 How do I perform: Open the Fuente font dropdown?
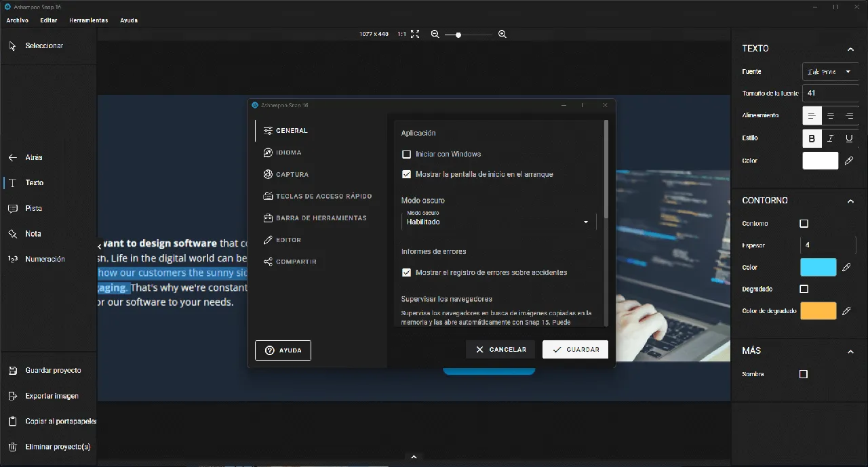click(831, 71)
